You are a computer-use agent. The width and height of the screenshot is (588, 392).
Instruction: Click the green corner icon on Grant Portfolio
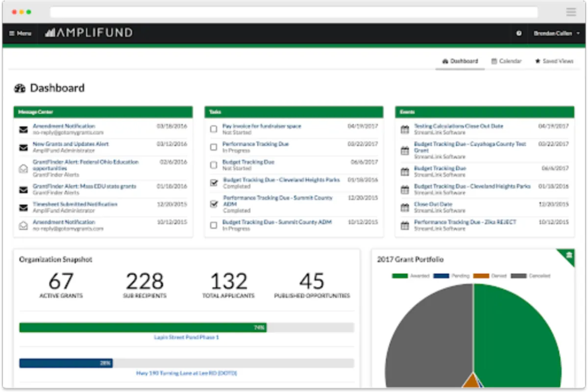pyautogui.click(x=568, y=255)
